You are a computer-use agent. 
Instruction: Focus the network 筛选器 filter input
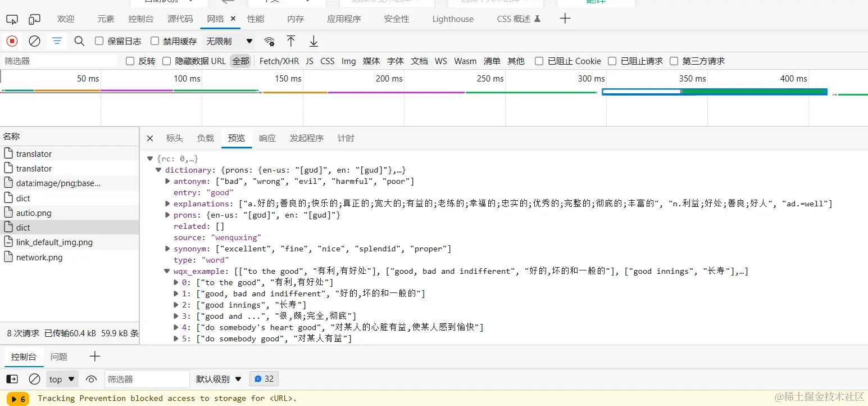click(x=59, y=61)
